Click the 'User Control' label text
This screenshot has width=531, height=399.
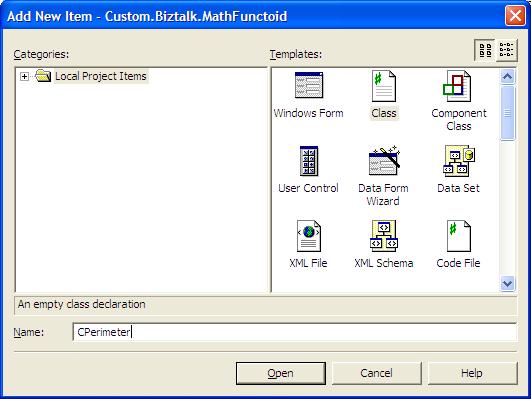[x=309, y=188]
